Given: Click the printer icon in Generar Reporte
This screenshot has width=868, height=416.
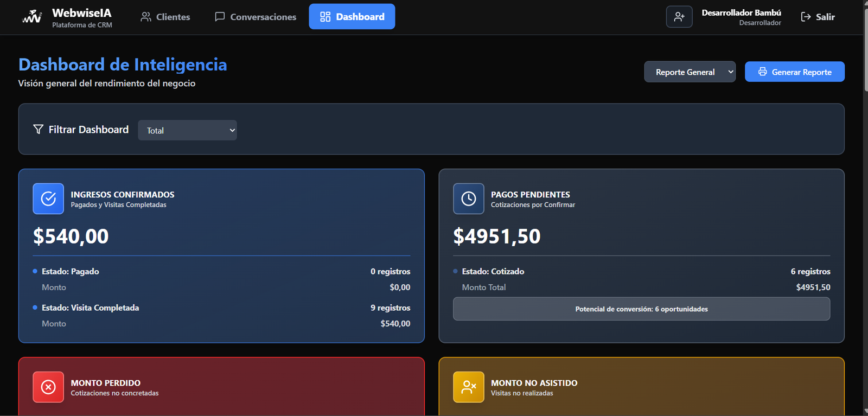Looking at the screenshot, I should pos(762,72).
